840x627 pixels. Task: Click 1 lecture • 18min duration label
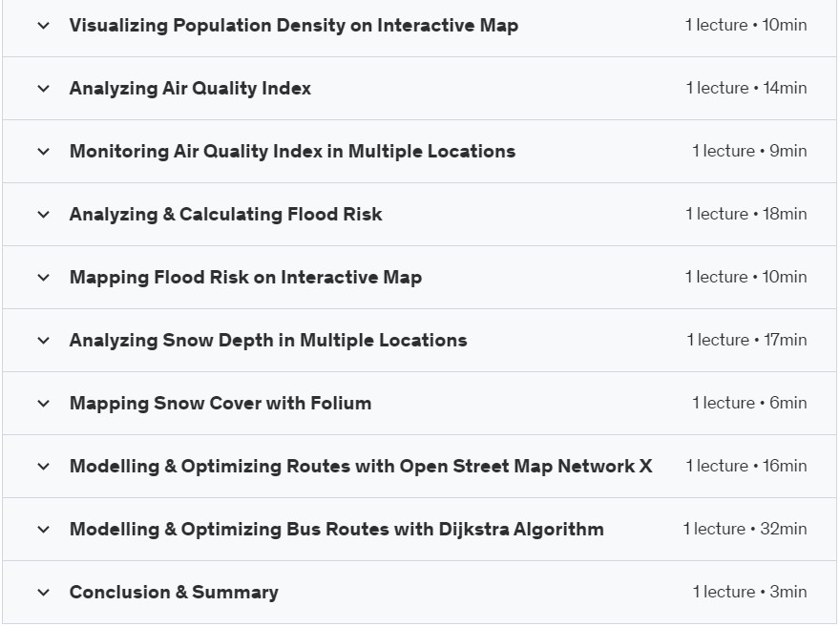click(x=746, y=214)
